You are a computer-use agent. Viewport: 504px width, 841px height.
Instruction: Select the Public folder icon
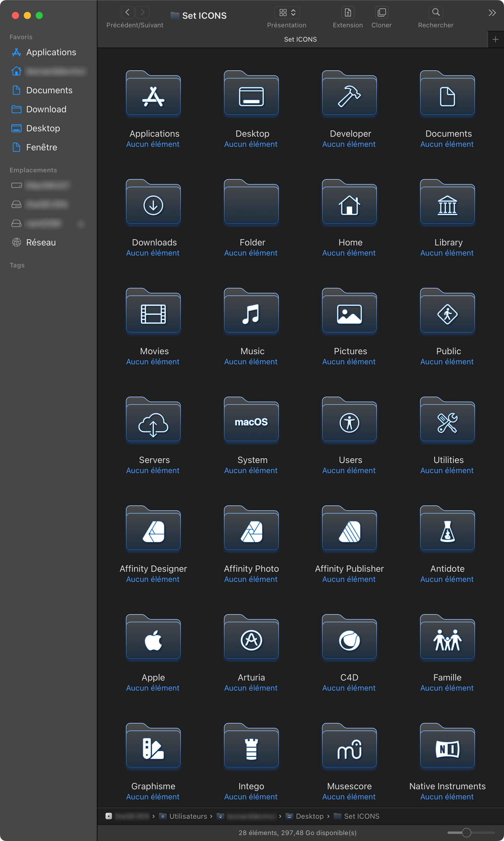447,310
